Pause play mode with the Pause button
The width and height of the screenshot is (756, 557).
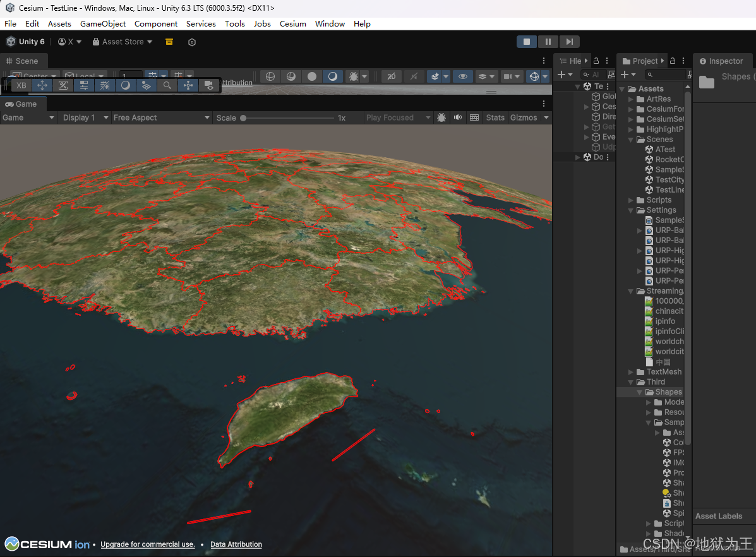pos(548,42)
